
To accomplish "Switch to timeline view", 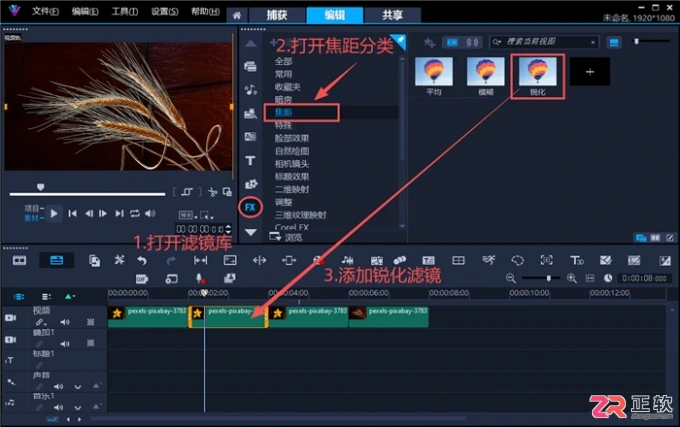I will [x=56, y=261].
